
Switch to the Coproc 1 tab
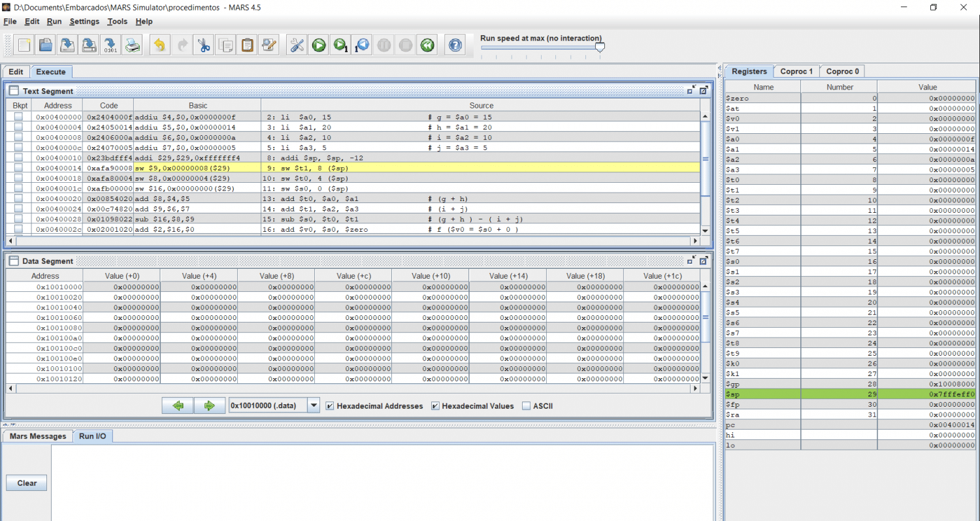796,71
